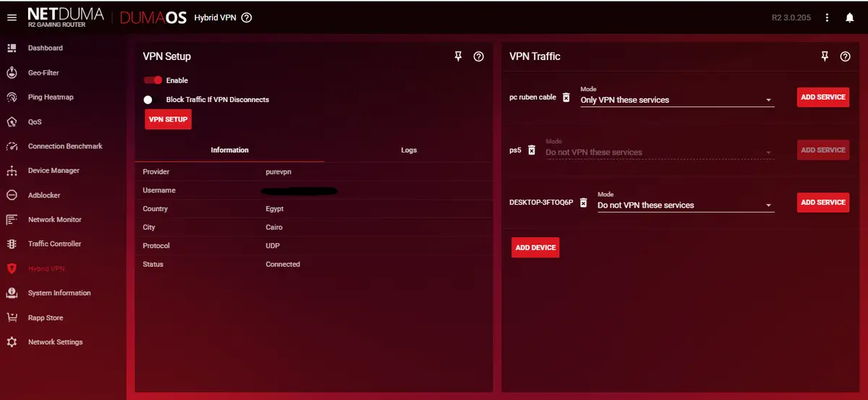Pin the VPN Traffic panel

pyautogui.click(x=825, y=56)
